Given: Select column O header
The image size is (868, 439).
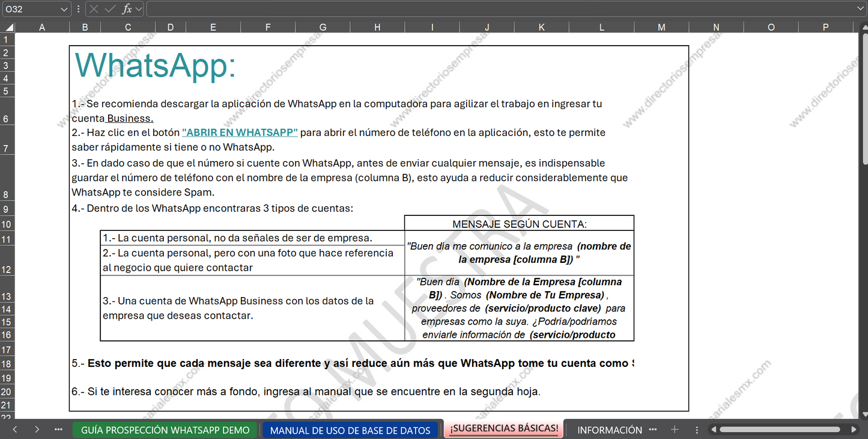Looking at the screenshot, I should pyautogui.click(x=771, y=27).
